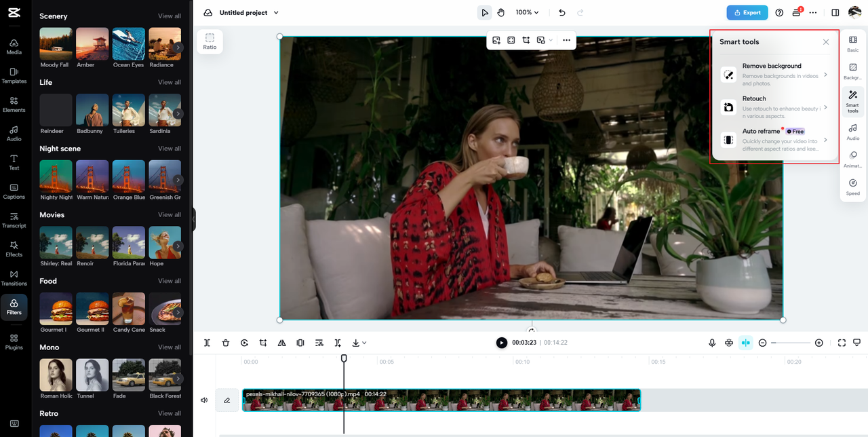The width and height of the screenshot is (868, 437).
Task: Open the help question-mark icon
Action: 779,12
